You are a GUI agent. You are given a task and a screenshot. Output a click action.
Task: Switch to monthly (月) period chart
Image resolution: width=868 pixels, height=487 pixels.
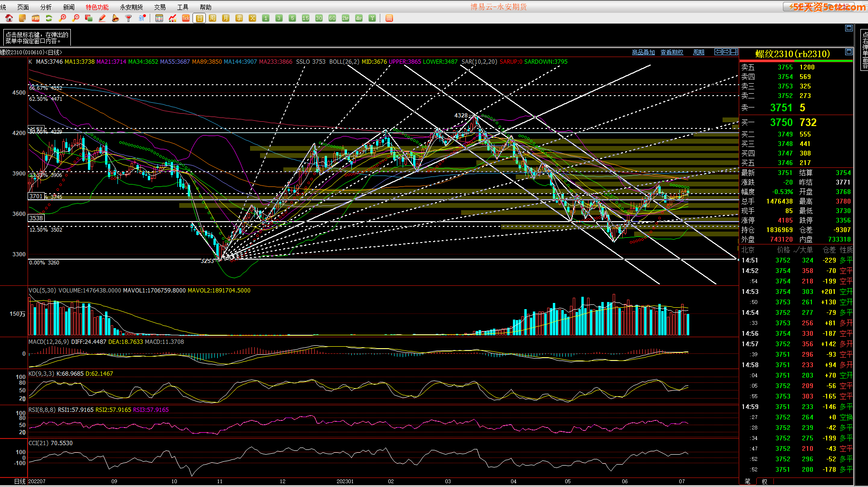226,18
